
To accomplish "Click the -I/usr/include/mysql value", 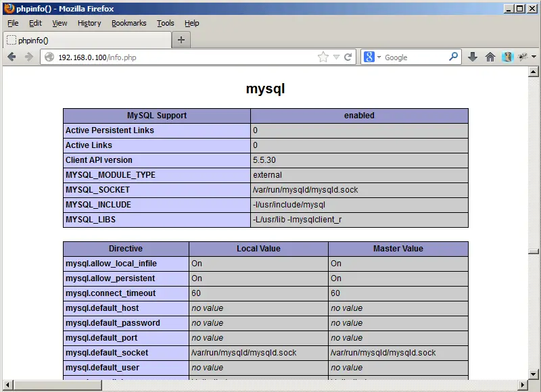I will pos(289,204).
